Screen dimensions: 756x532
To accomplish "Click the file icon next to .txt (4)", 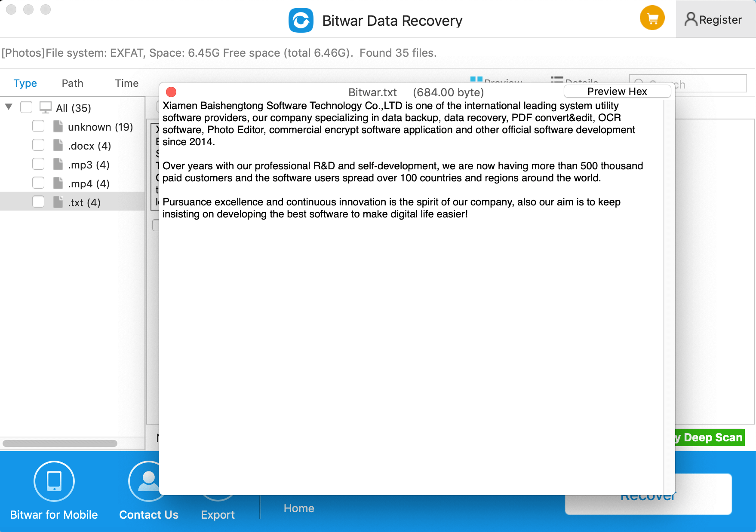I will (58, 202).
